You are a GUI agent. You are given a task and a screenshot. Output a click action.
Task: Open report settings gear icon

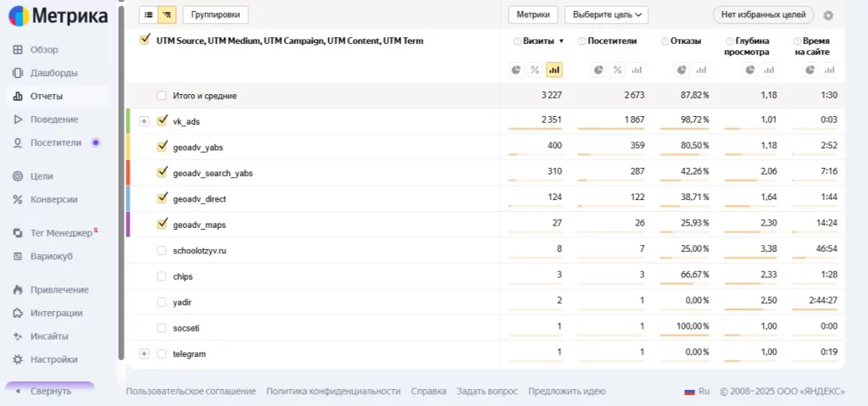(x=828, y=14)
